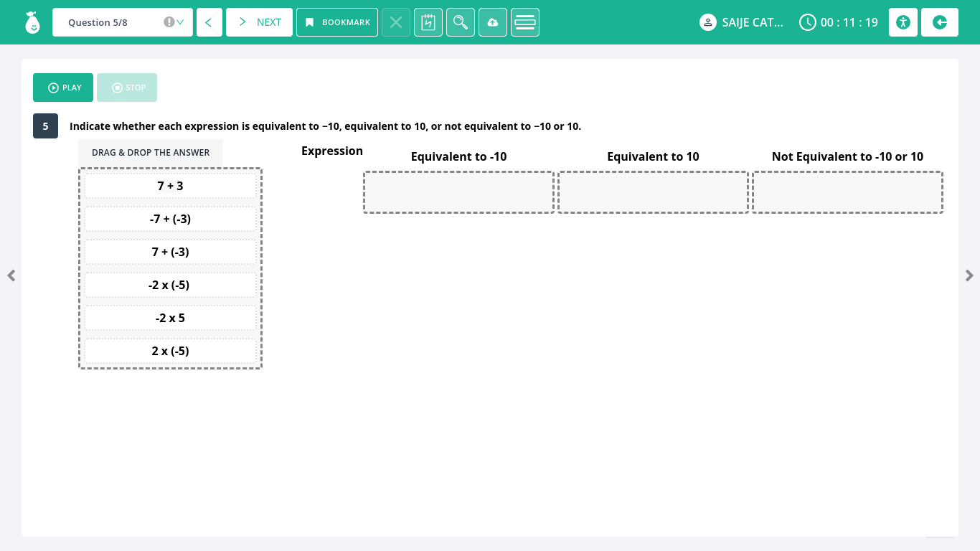Click the Equivalent to -10 drop zone
The height and width of the screenshot is (551, 980).
click(x=459, y=192)
